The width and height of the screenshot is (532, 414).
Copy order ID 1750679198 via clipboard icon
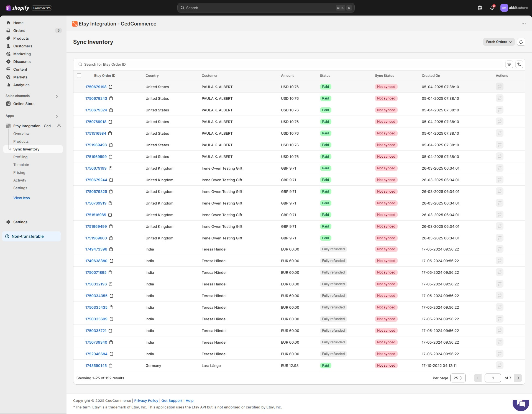point(111,87)
